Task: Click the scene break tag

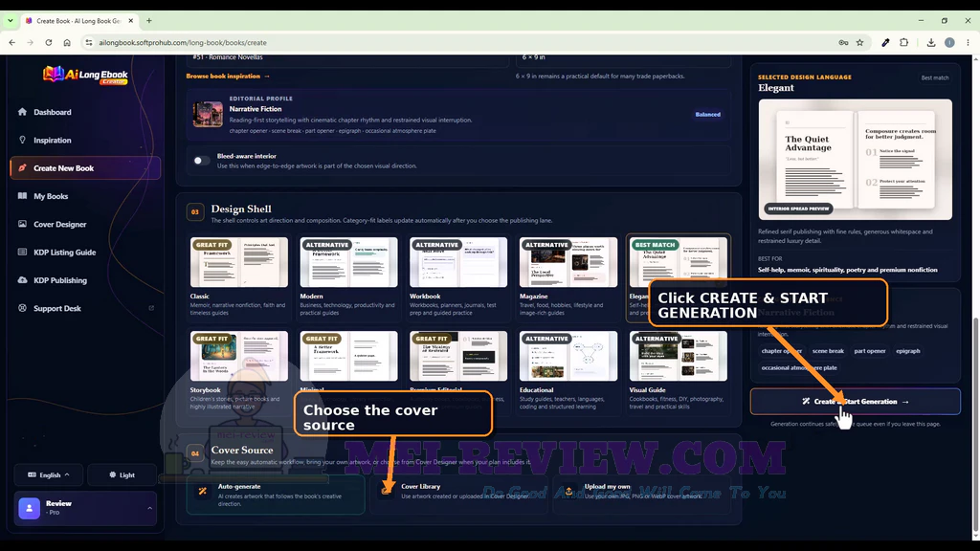Action: point(828,351)
